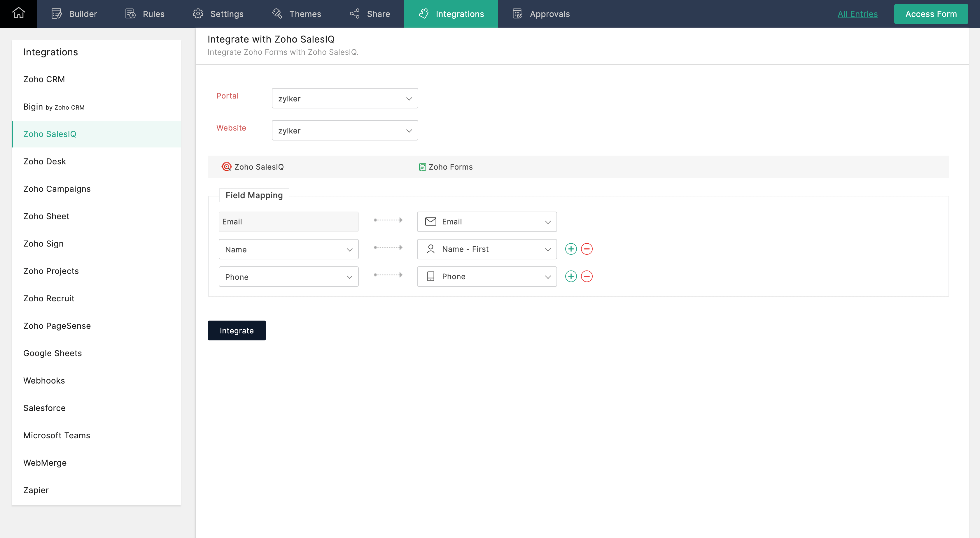Click the Access Form button
980x538 pixels.
[931, 13]
